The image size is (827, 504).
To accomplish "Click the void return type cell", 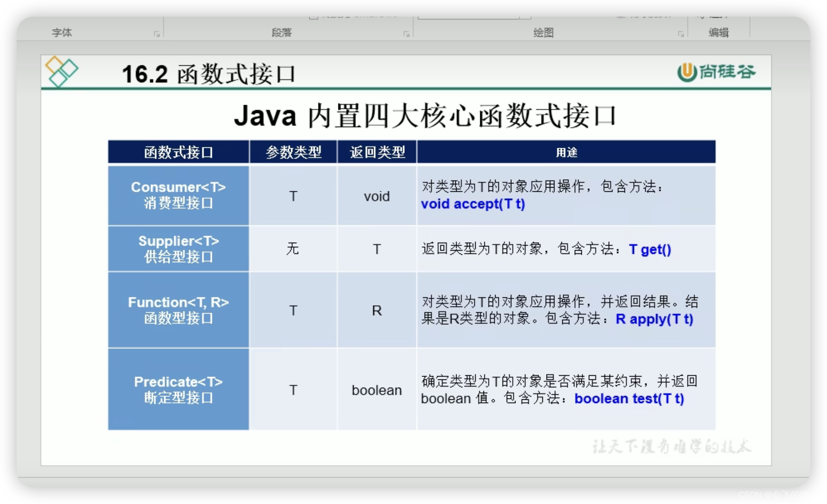I will point(377,196).
